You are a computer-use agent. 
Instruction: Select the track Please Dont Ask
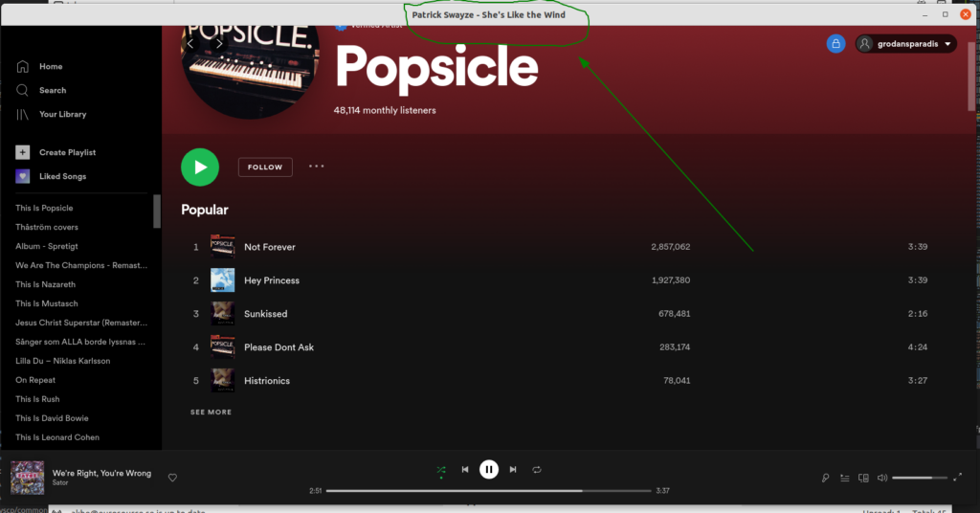(278, 347)
